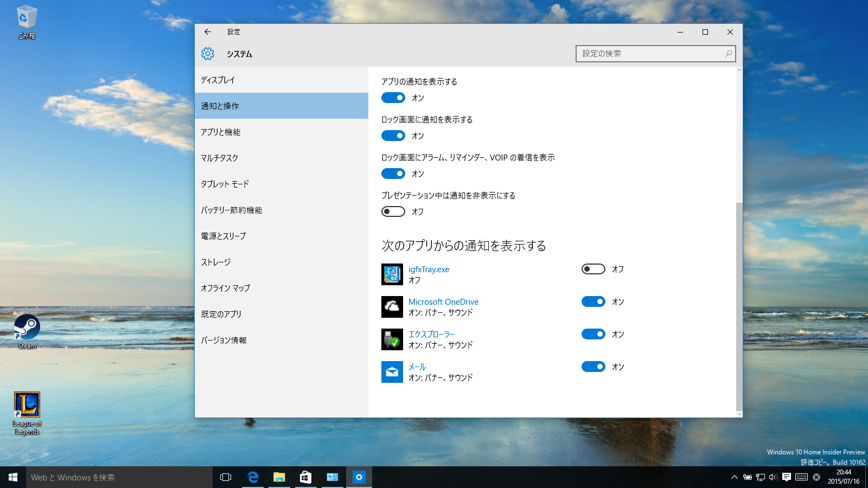Open the エクスプローラー notification settings link
The width and height of the screenshot is (868, 488).
431,334
